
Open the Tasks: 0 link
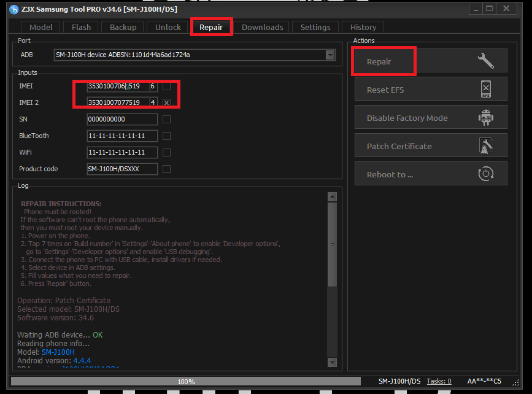click(439, 381)
